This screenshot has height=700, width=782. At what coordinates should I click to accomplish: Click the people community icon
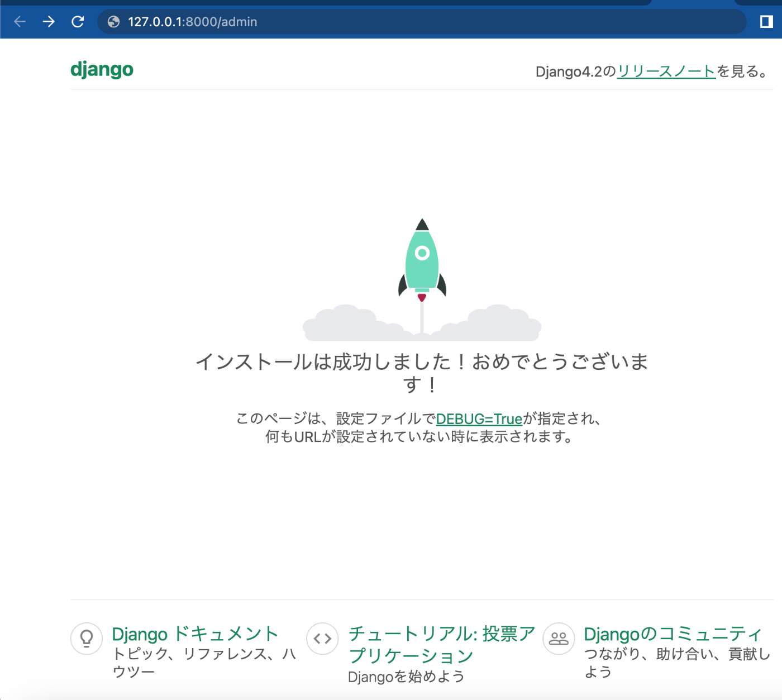coord(559,639)
